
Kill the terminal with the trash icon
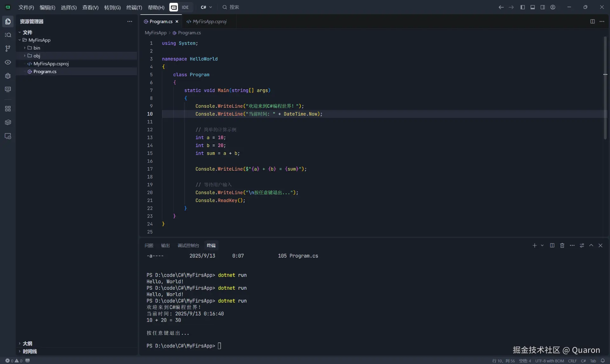tap(562, 245)
